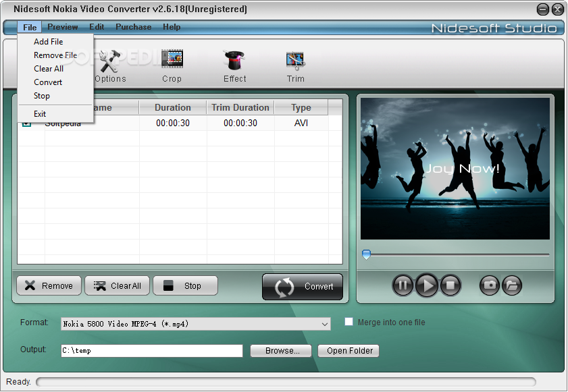Image resolution: width=568 pixels, height=392 pixels.
Task: Click the video preview image
Action: (455, 169)
